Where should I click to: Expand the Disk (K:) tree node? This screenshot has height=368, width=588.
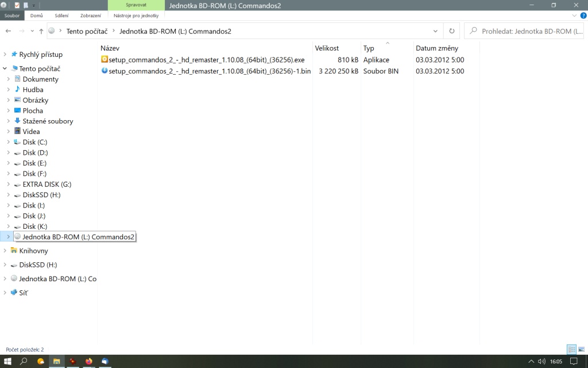pos(8,227)
